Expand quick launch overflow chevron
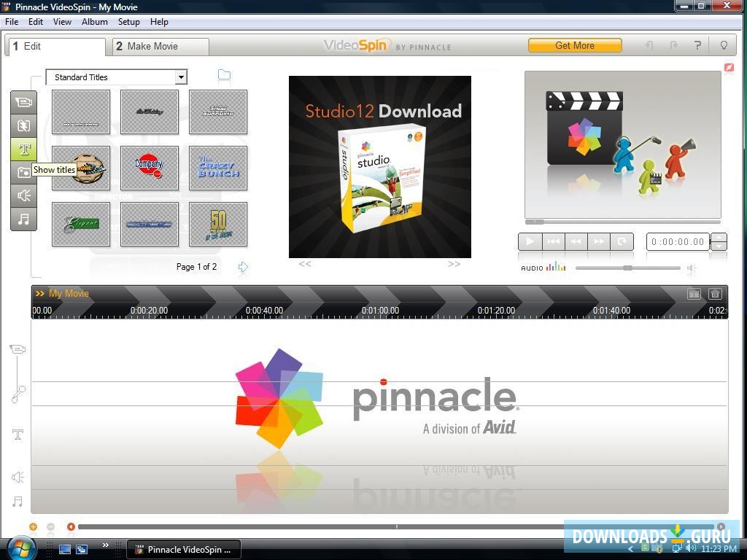 click(x=105, y=545)
